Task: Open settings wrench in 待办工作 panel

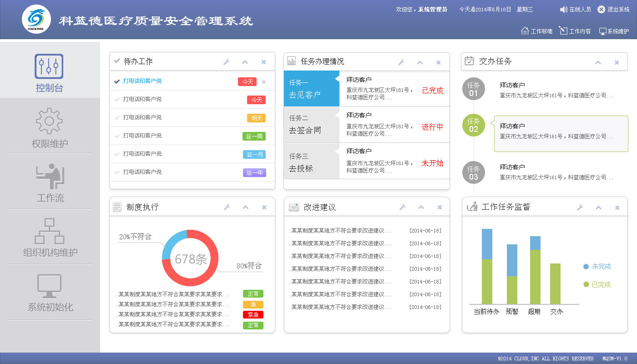Action: (227, 62)
